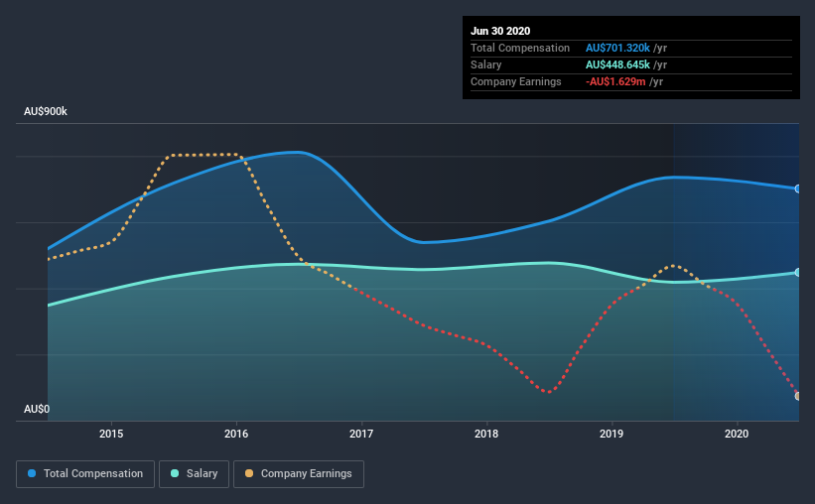Click the 2017 x-axis label

tap(361, 434)
